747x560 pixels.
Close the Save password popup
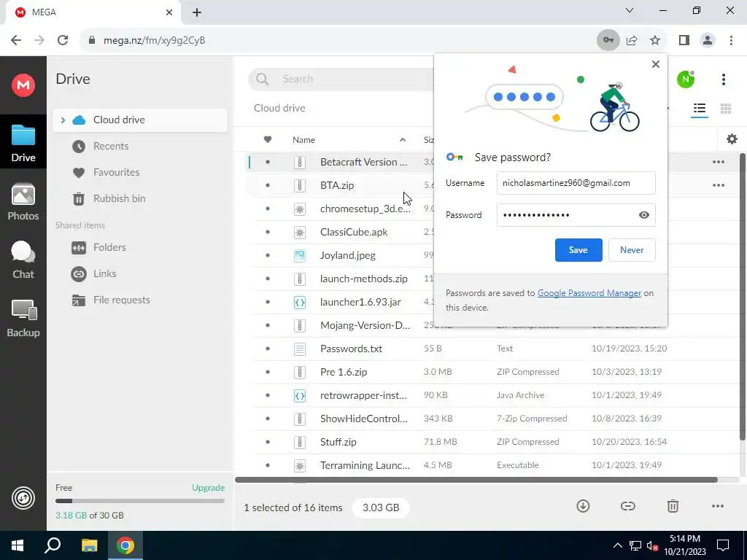(656, 64)
